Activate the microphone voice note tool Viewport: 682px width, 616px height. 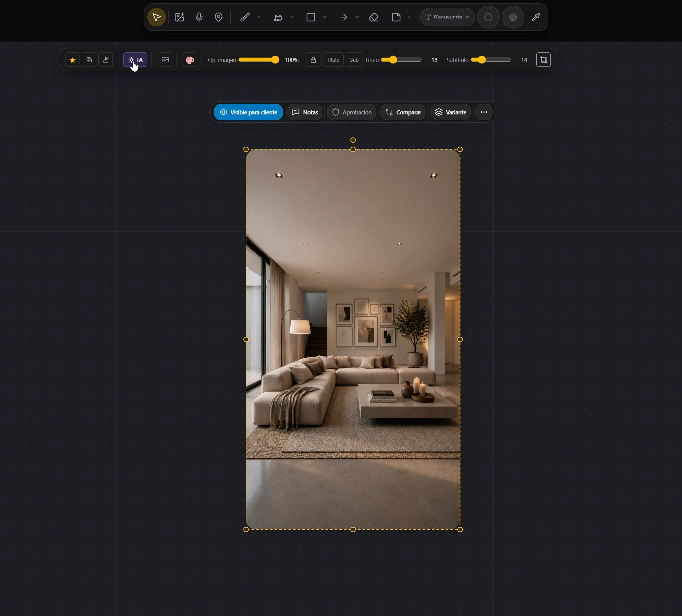coord(199,17)
